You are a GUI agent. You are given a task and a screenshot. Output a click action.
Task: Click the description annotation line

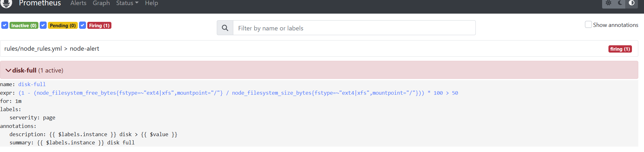pyautogui.click(x=93, y=134)
